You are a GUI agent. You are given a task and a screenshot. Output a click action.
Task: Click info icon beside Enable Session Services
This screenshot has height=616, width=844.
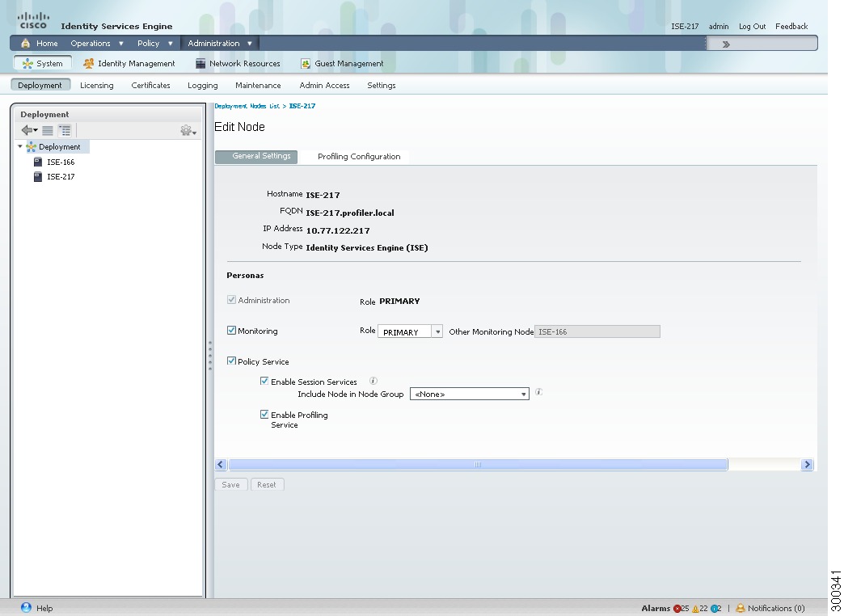373,381
